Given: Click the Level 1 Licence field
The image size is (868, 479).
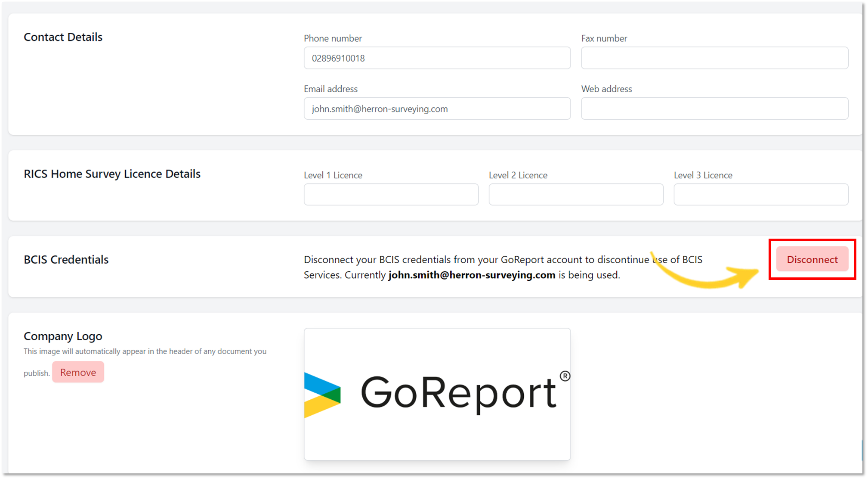Looking at the screenshot, I should pos(391,194).
